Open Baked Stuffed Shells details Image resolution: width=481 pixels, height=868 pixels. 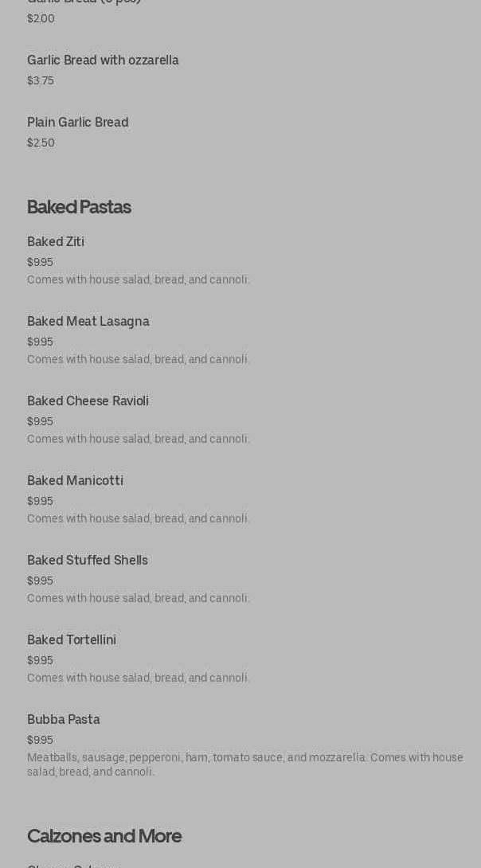pyautogui.click(x=88, y=561)
